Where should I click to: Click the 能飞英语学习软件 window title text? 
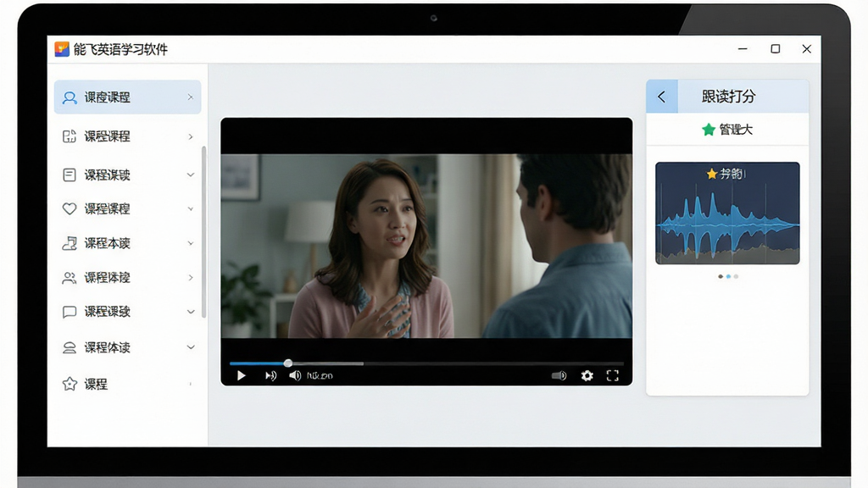click(120, 50)
